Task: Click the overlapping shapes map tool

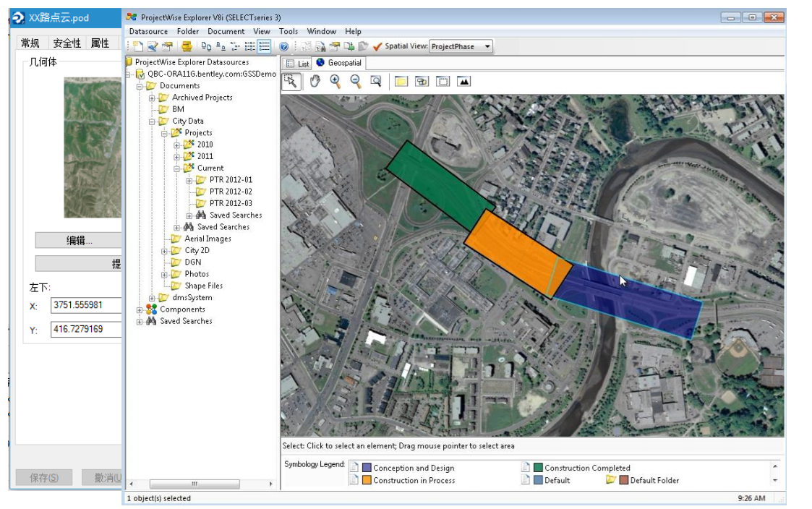Action: click(x=422, y=81)
